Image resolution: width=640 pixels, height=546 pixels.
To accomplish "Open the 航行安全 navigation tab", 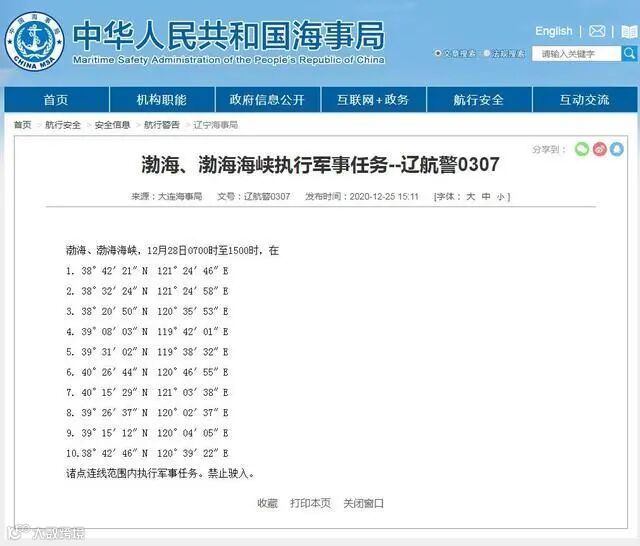I will pos(479,99).
